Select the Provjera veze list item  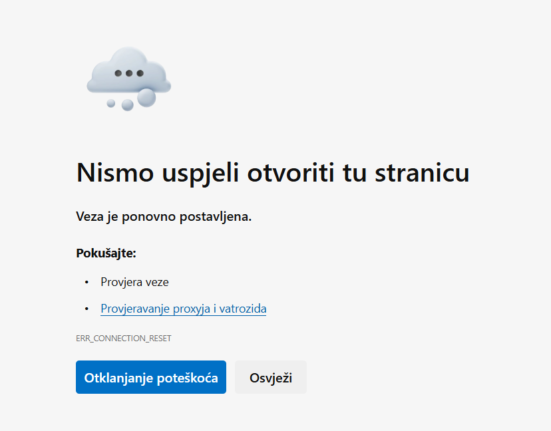click(x=135, y=282)
